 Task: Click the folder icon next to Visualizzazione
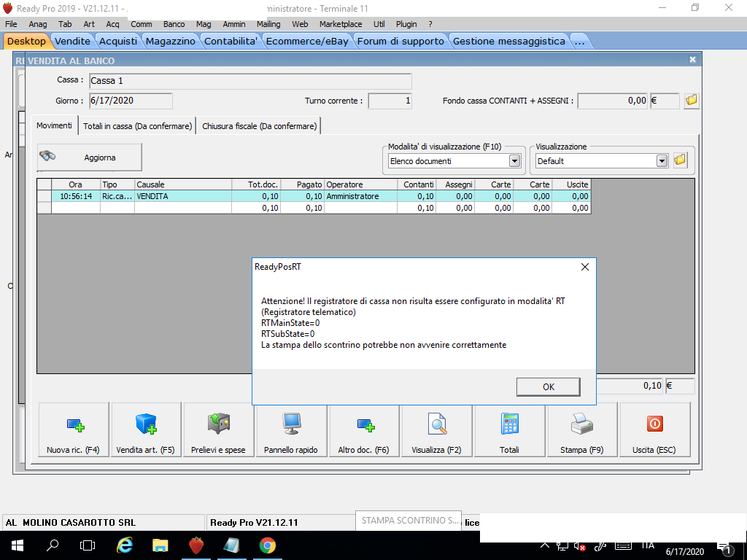680,160
